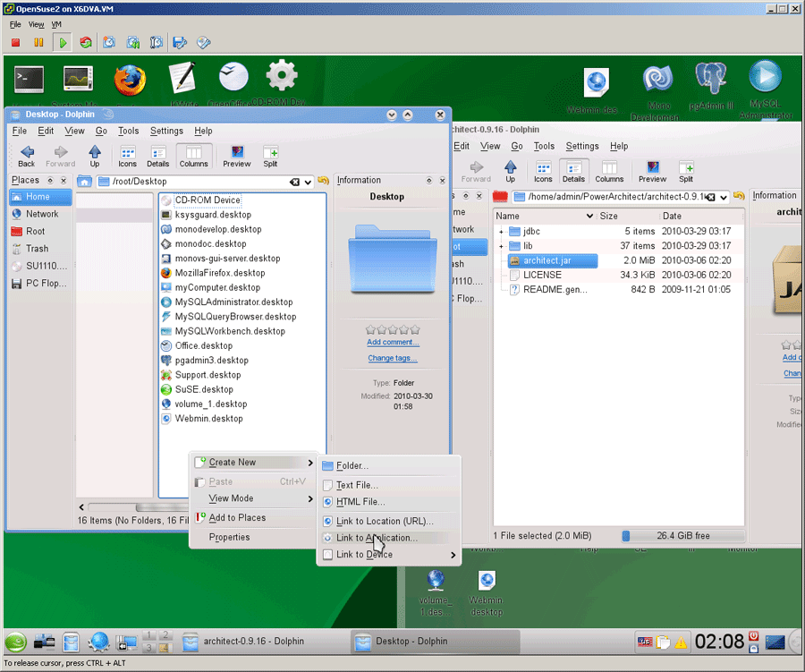Select Link to Application... entry
Image resolution: width=805 pixels, height=672 pixels.
388,538
